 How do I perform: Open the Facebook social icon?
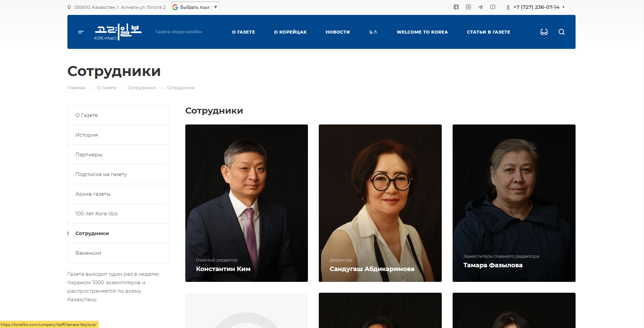click(456, 7)
